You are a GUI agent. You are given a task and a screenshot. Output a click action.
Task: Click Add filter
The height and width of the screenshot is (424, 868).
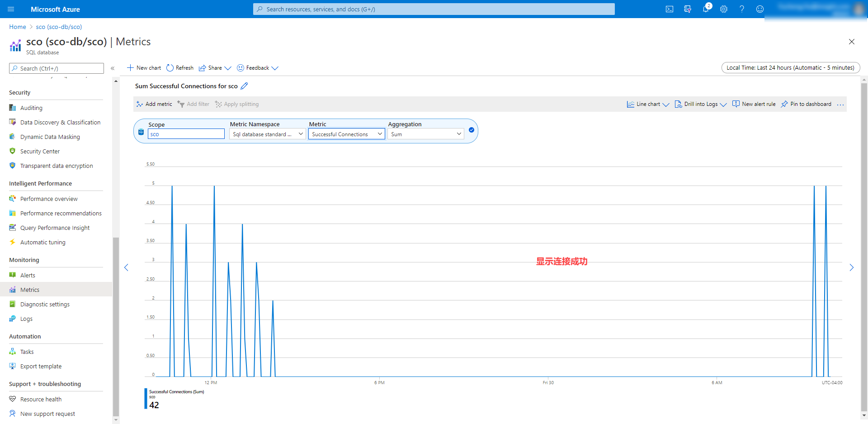point(193,104)
